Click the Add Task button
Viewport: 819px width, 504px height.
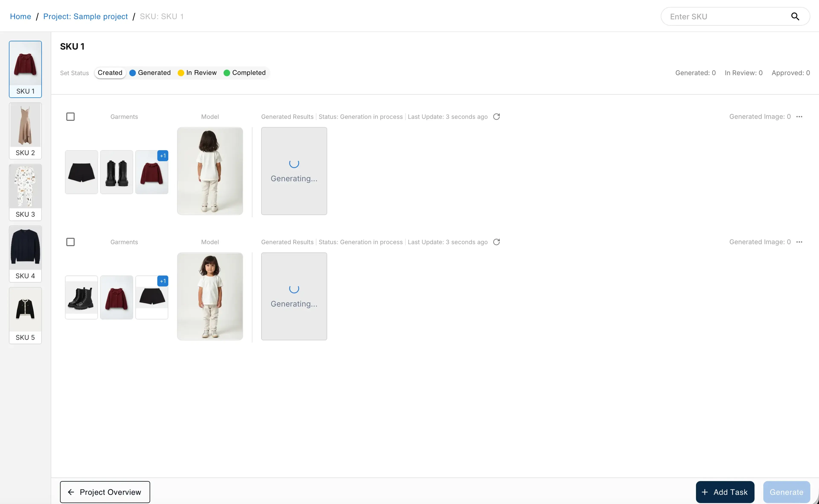click(x=725, y=492)
